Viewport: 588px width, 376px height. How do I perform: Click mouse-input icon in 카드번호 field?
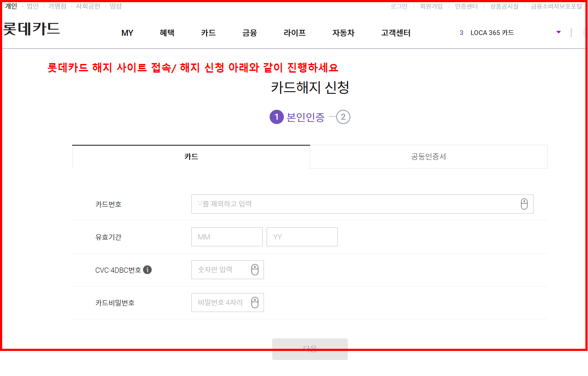(x=524, y=204)
